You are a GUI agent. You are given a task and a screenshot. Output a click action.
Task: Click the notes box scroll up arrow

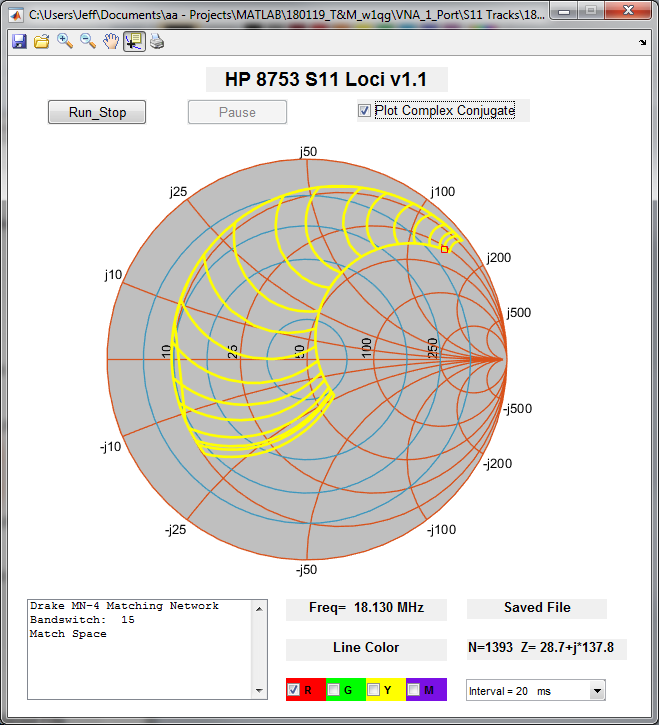point(259,609)
